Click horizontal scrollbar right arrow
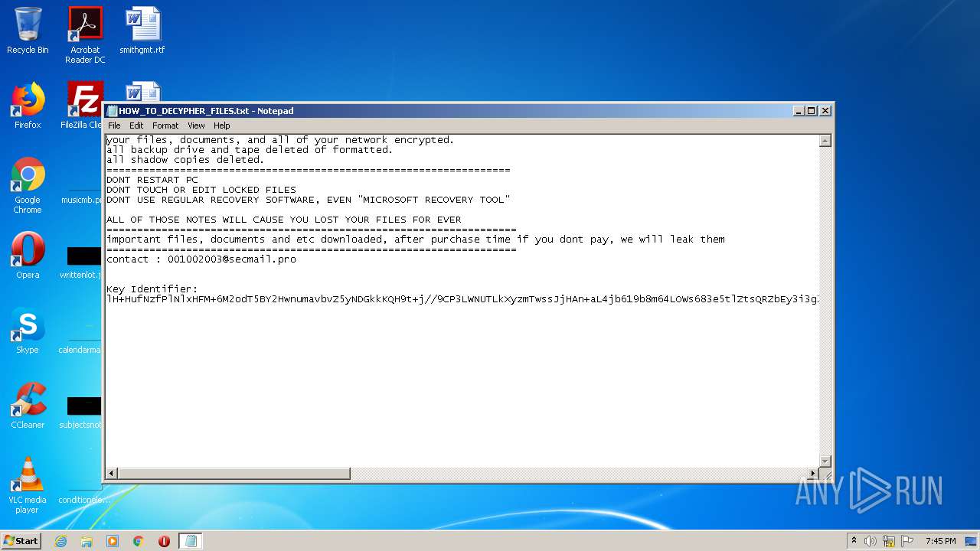Image resolution: width=980 pixels, height=551 pixels. [x=813, y=474]
